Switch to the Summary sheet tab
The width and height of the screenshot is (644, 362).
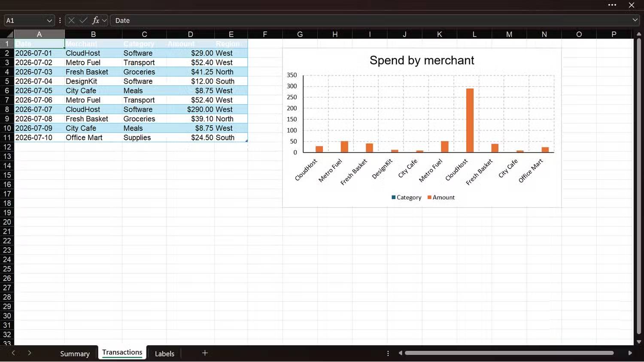pos(75,353)
